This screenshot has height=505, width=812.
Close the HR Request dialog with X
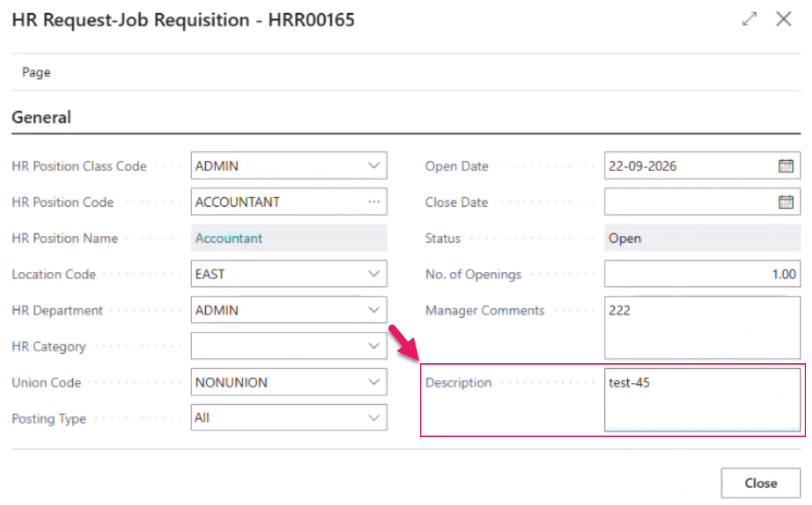coord(784,19)
